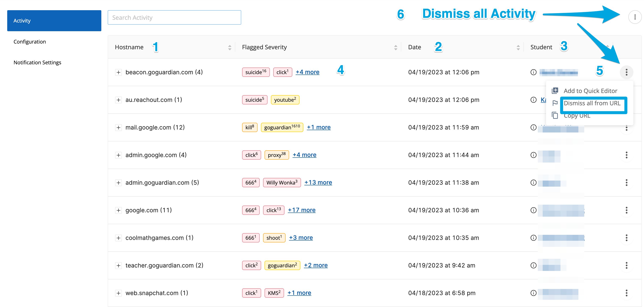View student info icon for coolmathgames.com
The height and width of the screenshot is (307, 644).
coord(533,238)
